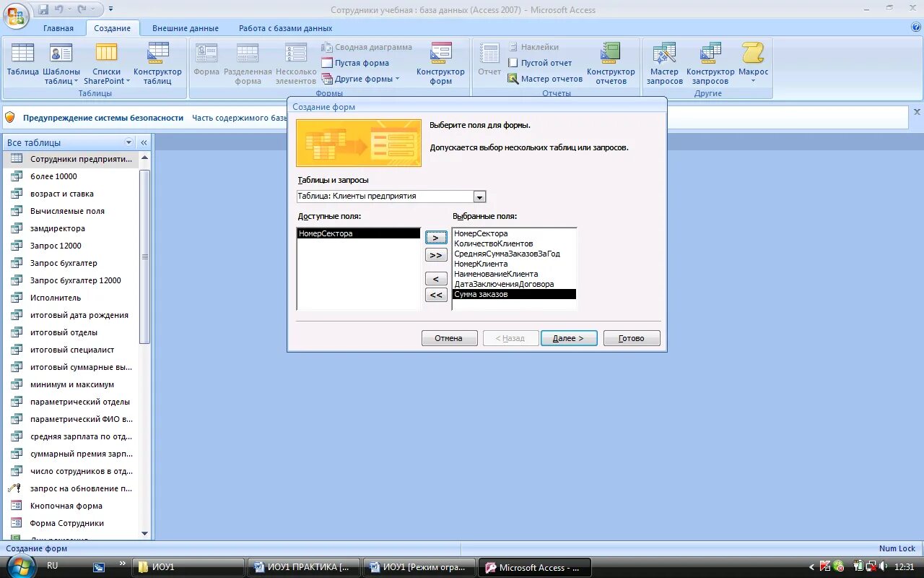This screenshot has width=924, height=578.
Task: Launch Мастер отчетов
Action: point(545,79)
